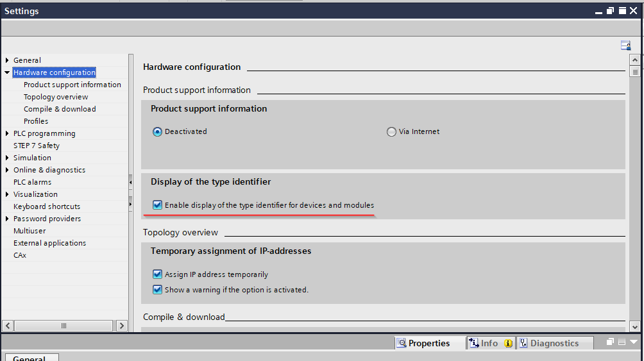Expand the General tree node
The image size is (644, 361).
pyautogui.click(x=7, y=60)
